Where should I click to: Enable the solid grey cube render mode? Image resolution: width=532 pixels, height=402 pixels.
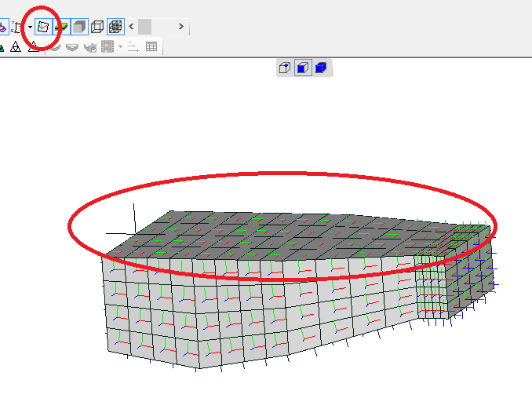80,27
